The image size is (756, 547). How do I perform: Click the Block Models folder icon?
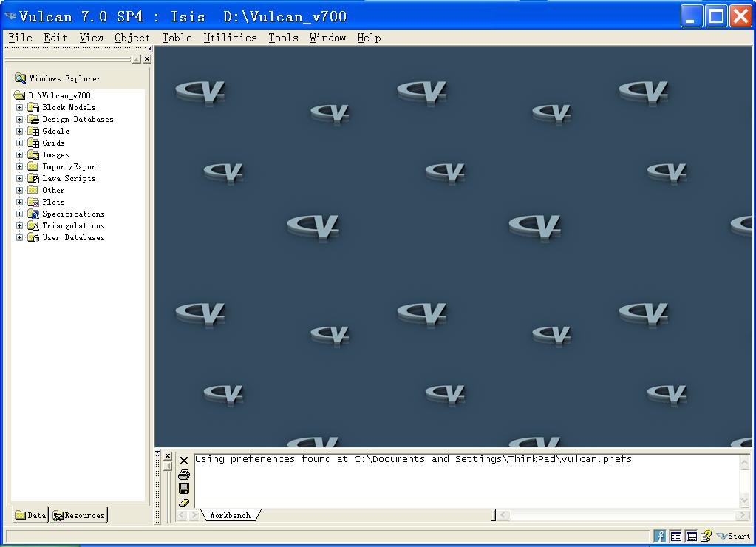[x=33, y=108]
